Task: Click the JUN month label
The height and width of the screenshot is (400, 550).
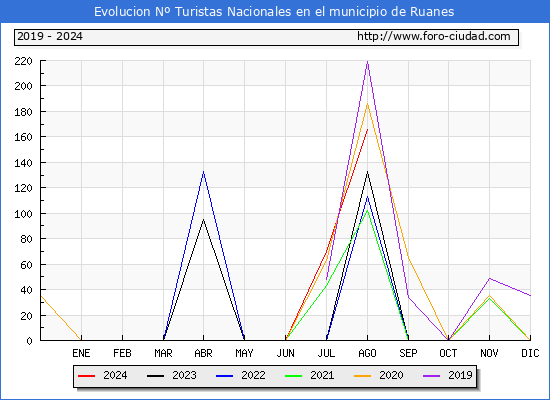Action: [286, 353]
